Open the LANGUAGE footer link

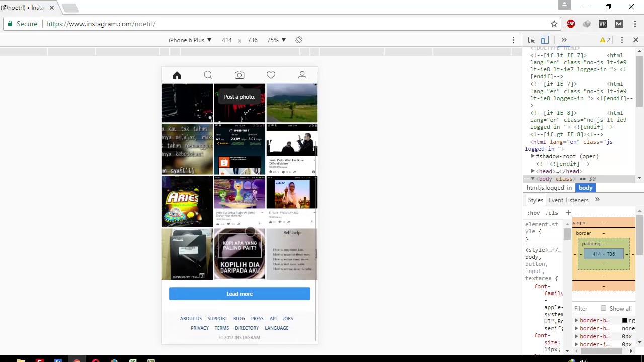pos(277,328)
